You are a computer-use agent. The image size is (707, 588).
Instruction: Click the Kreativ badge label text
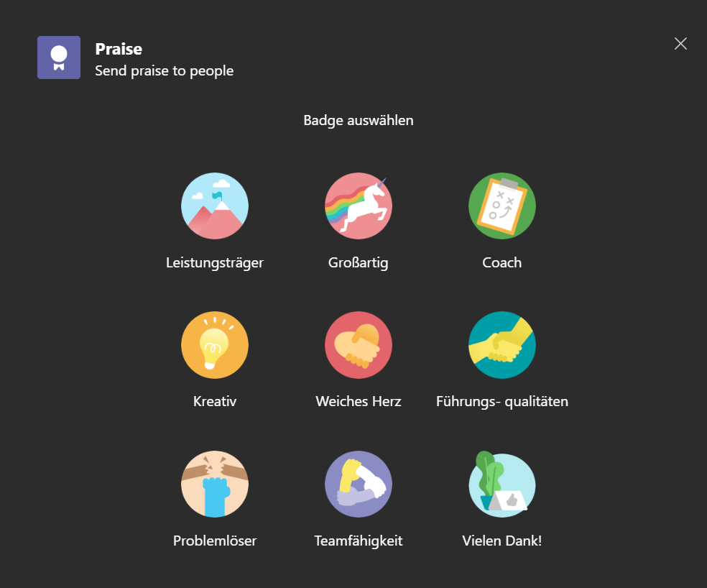215,401
